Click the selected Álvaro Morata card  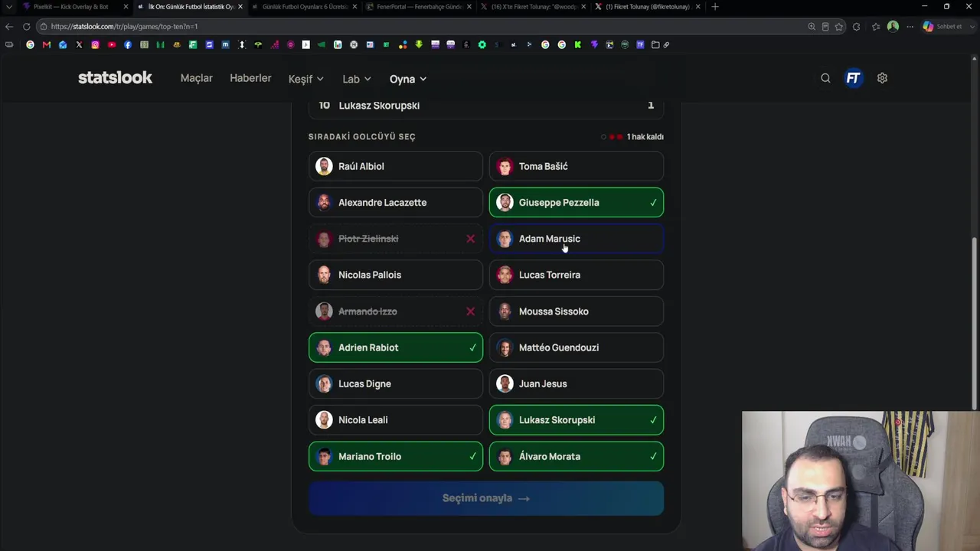577,456
